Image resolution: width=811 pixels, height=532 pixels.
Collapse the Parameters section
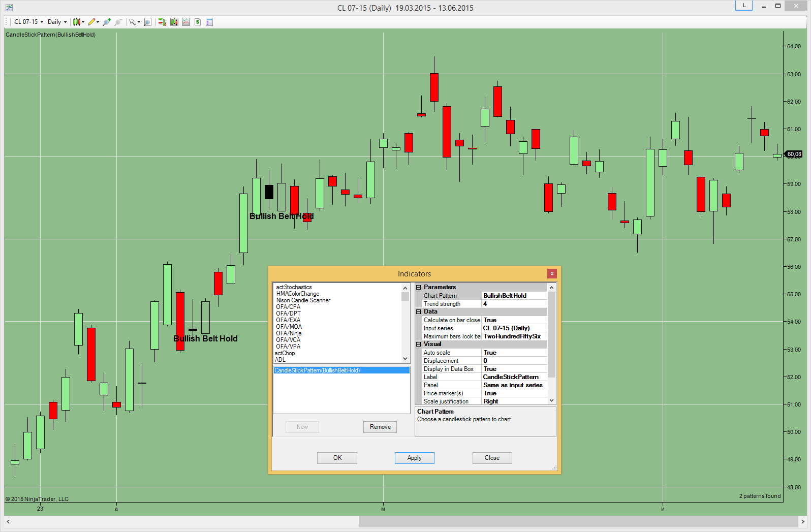(419, 287)
